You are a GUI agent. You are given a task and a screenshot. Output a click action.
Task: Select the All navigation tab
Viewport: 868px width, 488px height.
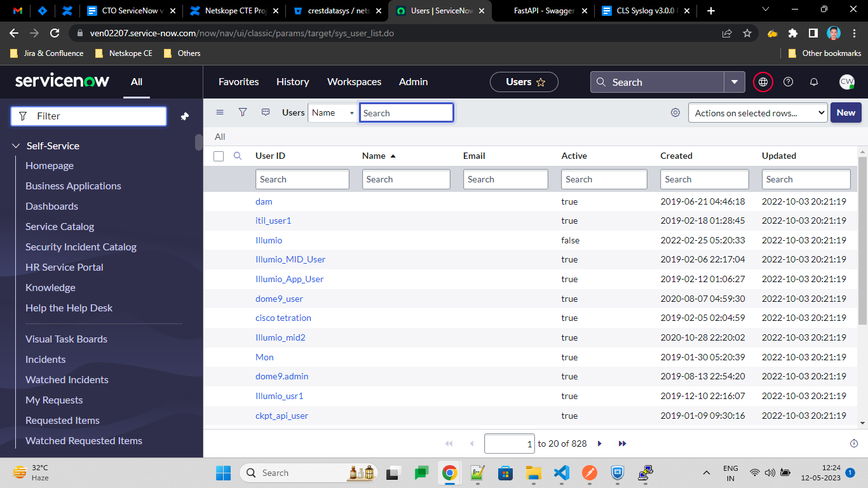[137, 82]
